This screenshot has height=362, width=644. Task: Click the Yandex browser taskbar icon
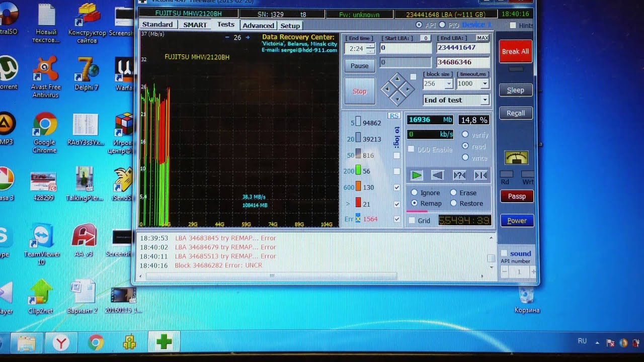[x=61, y=343]
